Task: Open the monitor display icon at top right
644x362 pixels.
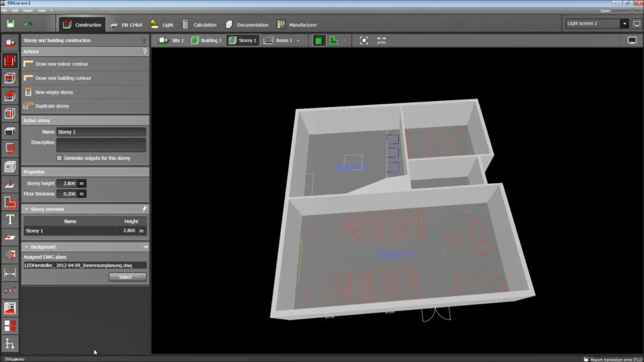Action: 632,41
